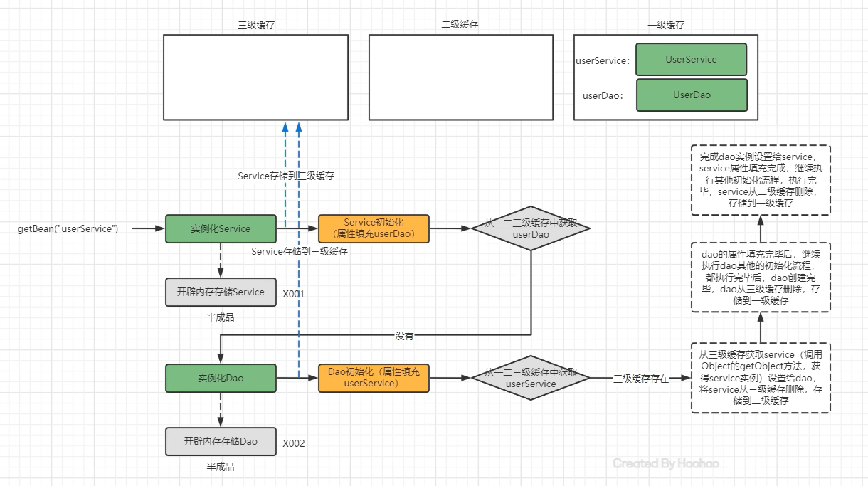Select the gray 开辟内存存储Service box

click(x=221, y=292)
